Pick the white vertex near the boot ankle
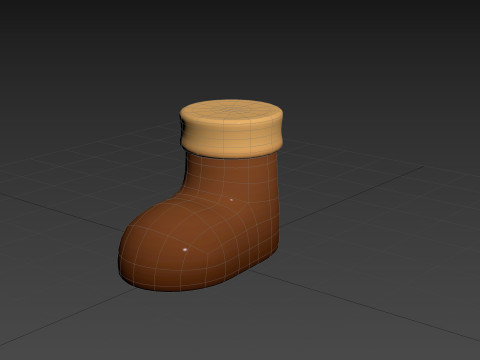This screenshot has width=480, height=360. 232,200
